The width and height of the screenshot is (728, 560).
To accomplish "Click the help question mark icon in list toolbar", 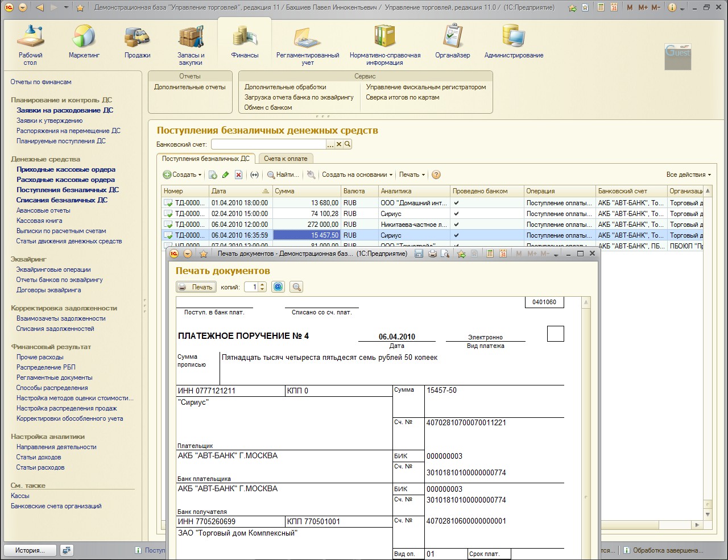I will pos(436,175).
